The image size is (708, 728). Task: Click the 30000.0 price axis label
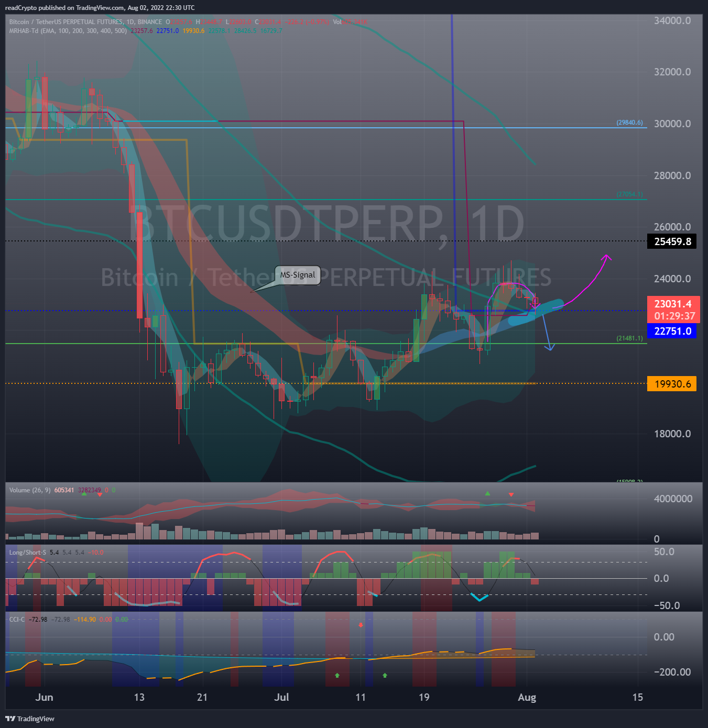[672, 124]
